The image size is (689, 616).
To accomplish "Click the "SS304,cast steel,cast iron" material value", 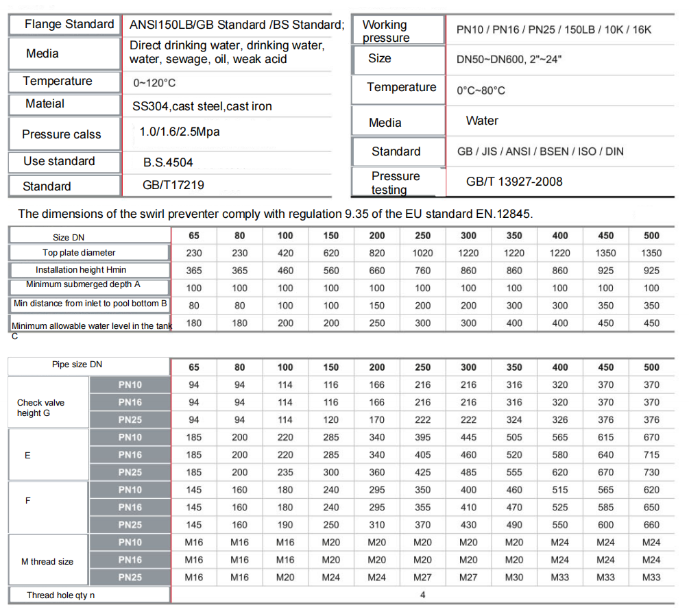I will 202,106.
